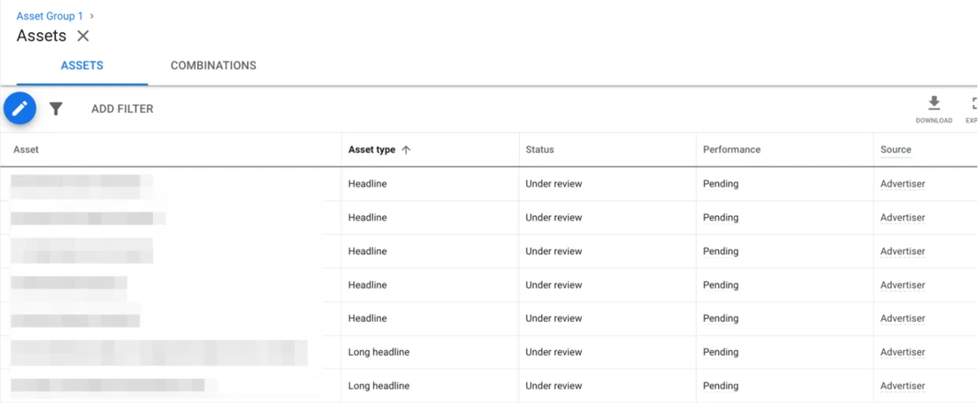This screenshot has height=416, width=980.
Task: Click the Expand icon at far right
Action: [974, 103]
